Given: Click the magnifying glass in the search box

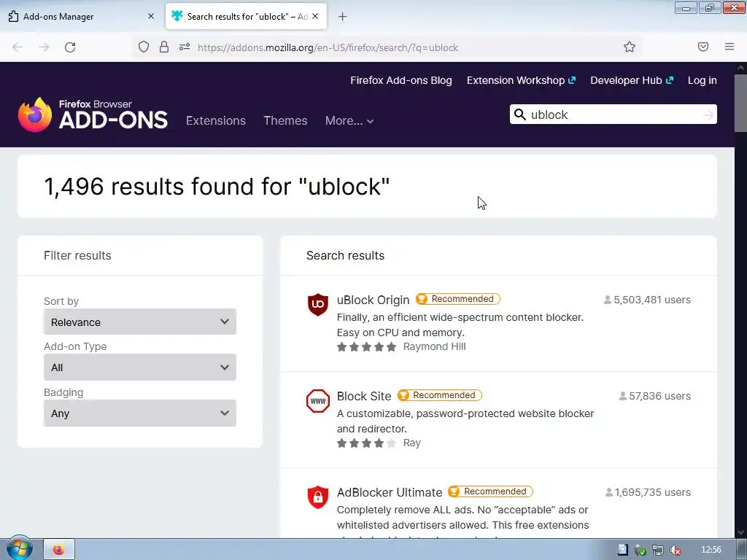Looking at the screenshot, I should [520, 114].
